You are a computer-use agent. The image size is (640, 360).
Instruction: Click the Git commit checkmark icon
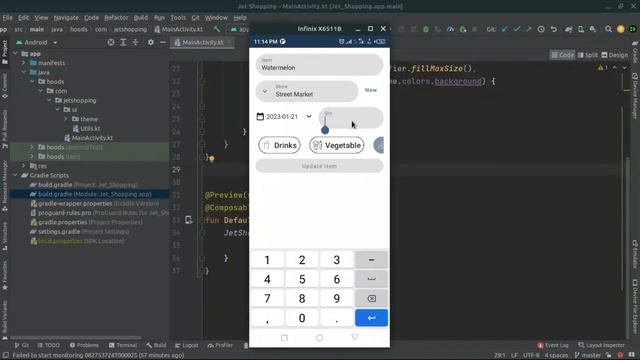(517, 29)
